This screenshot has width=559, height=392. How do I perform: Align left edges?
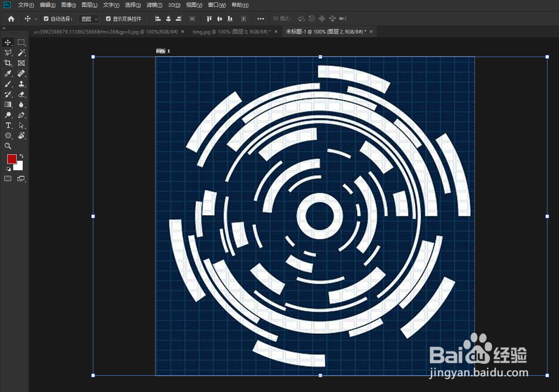click(x=158, y=19)
